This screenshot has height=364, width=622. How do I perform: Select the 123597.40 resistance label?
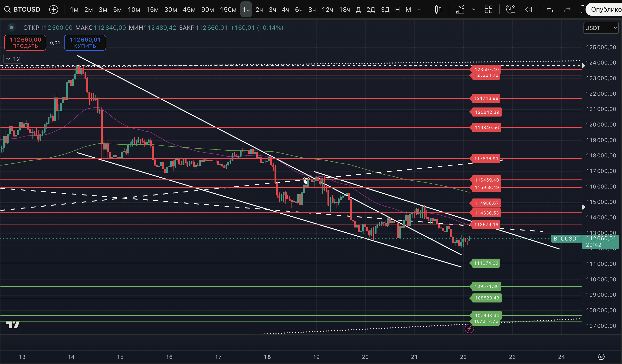pos(486,69)
